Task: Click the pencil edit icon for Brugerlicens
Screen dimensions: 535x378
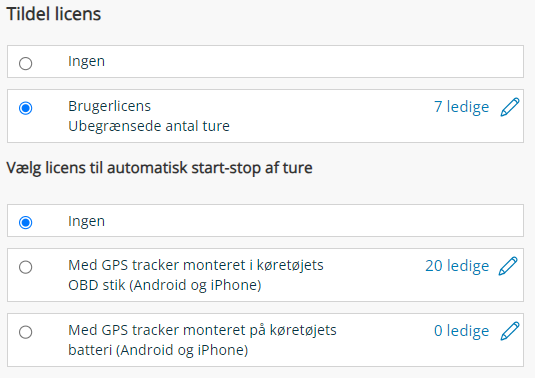Action: [510, 107]
